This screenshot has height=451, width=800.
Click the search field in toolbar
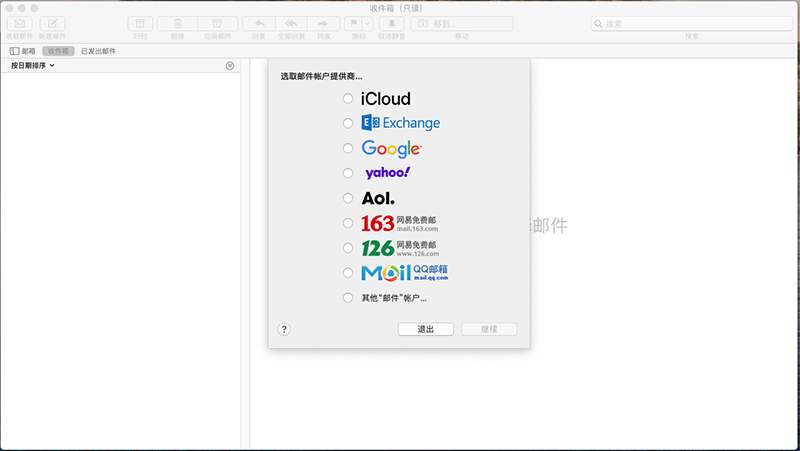click(x=691, y=23)
